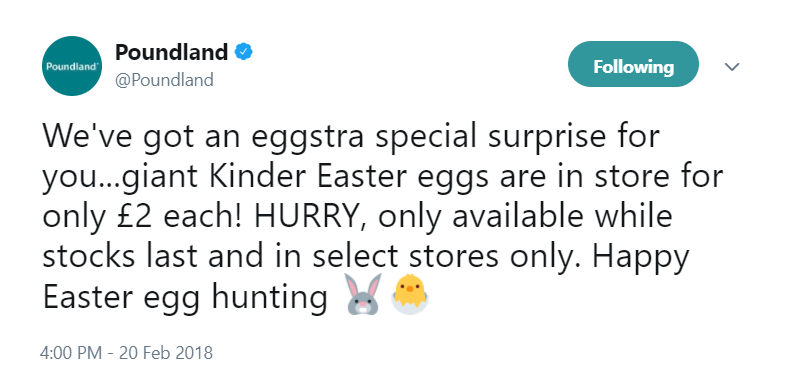Open the bold Poundland display name
This screenshot has height=381, width=788.
click(171, 52)
